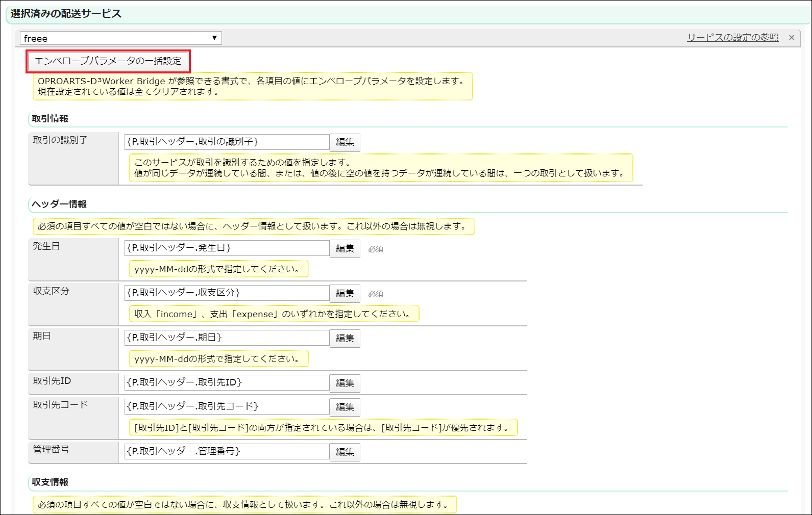This screenshot has height=515, width=812.
Task: Click the サービスの設定の参照 link
Action: click(732, 38)
